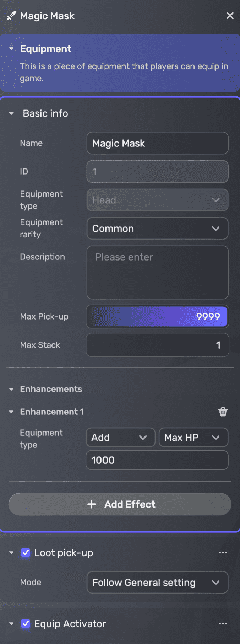Open the Equip Activator ellipsis menu

pyautogui.click(x=223, y=624)
